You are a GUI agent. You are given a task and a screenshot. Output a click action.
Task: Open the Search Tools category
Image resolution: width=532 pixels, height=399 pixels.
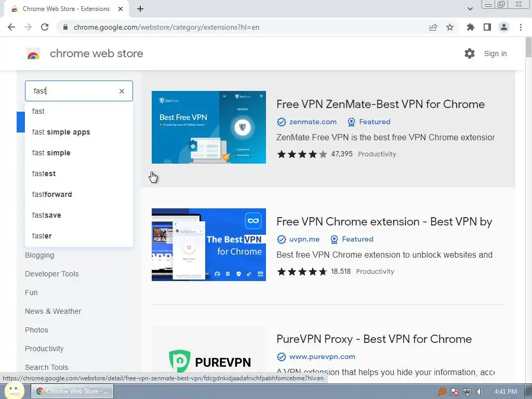point(46,367)
